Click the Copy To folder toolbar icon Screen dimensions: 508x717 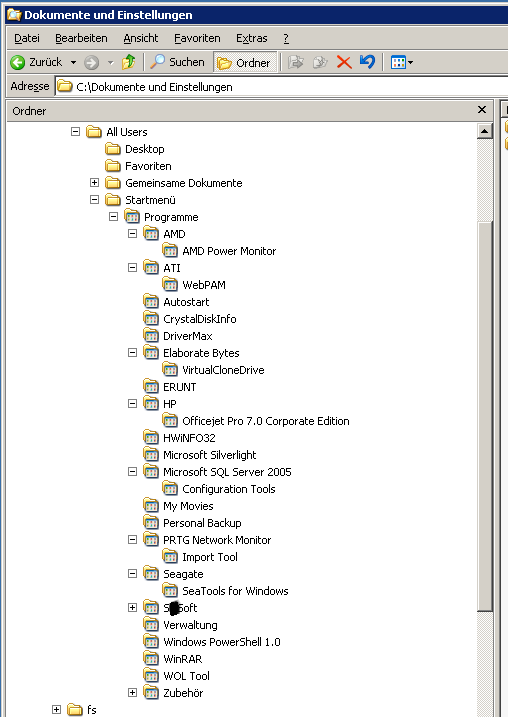[x=320, y=62]
